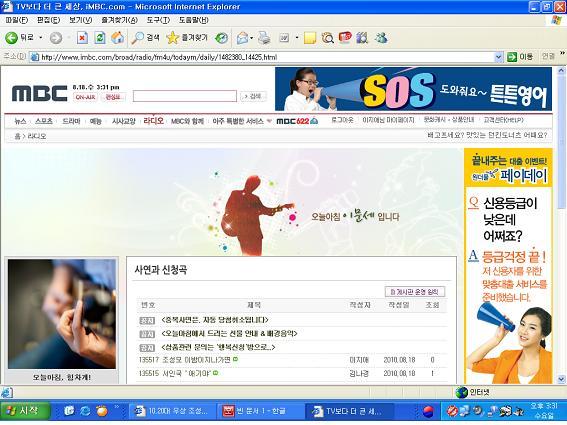
Task: Click the MBC 622 logo link
Action: pyautogui.click(x=297, y=121)
